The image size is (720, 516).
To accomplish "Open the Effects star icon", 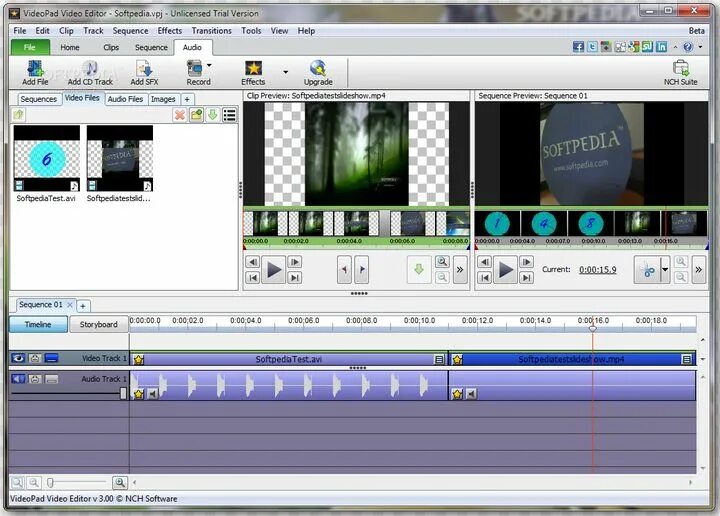I will pyautogui.click(x=253, y=73).
